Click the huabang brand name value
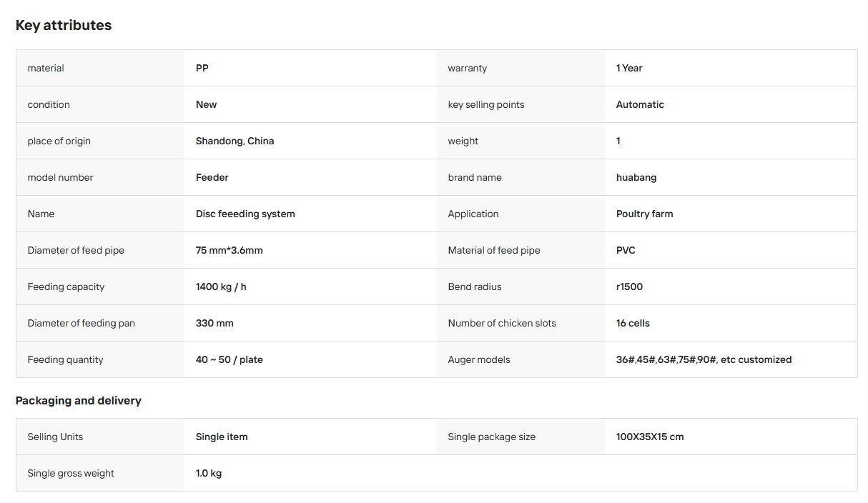868x503 pixels. pos(636,177)
